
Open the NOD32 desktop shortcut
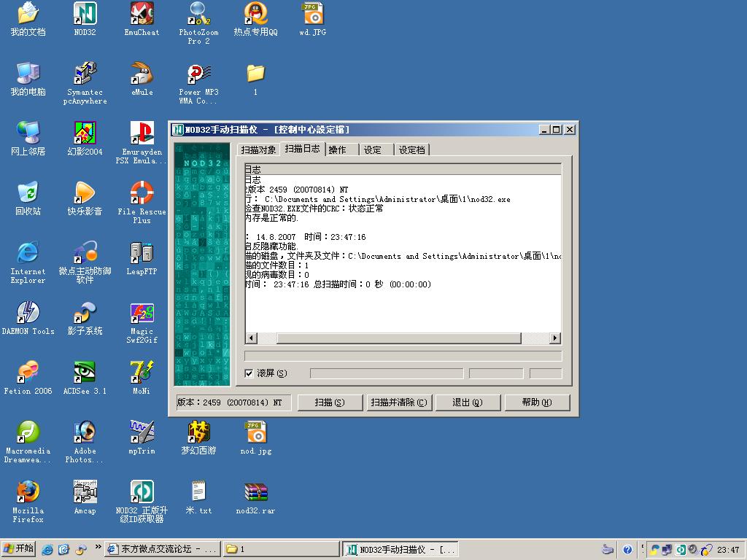(x=85, y=19)
